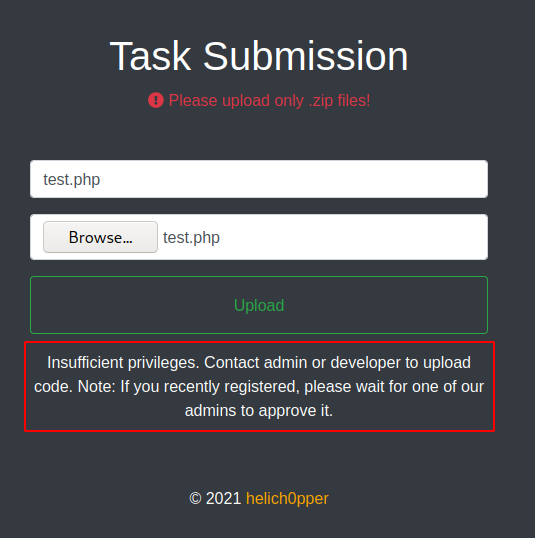This screenshot has height=538, width=535.
Task: Open the helich0pper footer link
Action: (287, 499)
